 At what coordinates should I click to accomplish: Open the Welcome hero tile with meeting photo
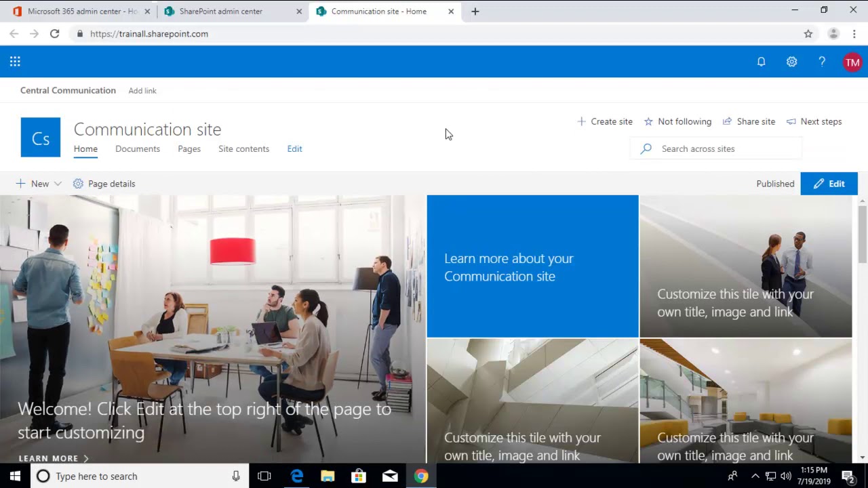click(212, 329)
